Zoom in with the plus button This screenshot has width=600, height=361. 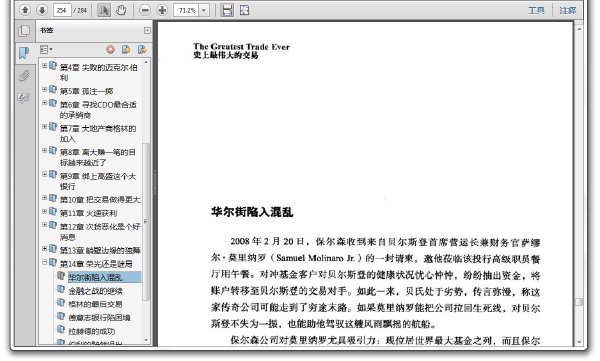pyautogui.click(x=162, y=10)
